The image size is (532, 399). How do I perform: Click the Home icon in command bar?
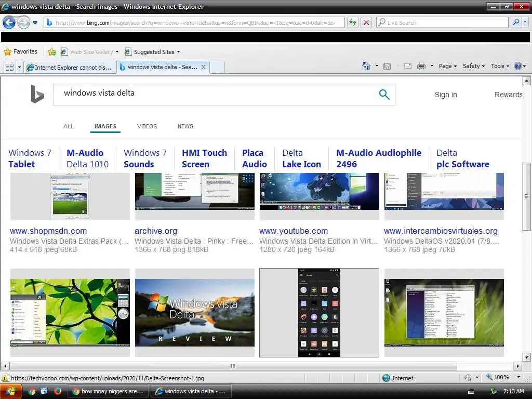(x=366, y=66)
